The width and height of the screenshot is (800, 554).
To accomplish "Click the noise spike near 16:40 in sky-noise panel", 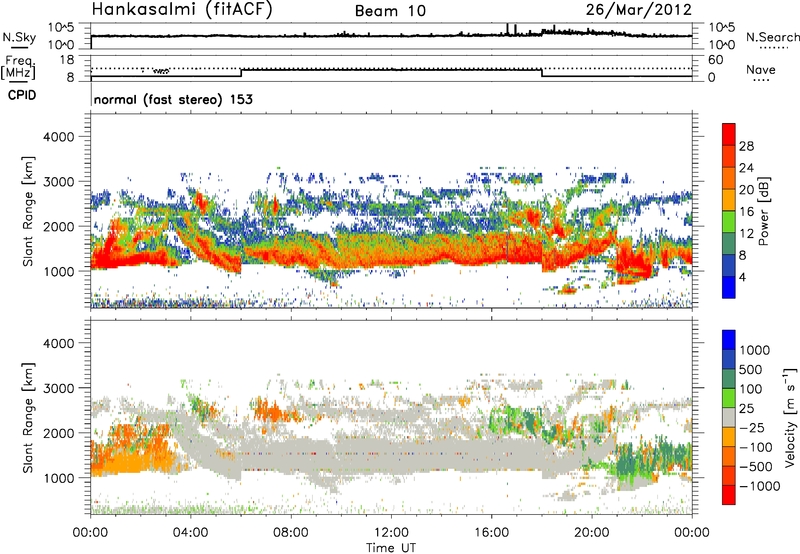I will (x=508, y=29).
